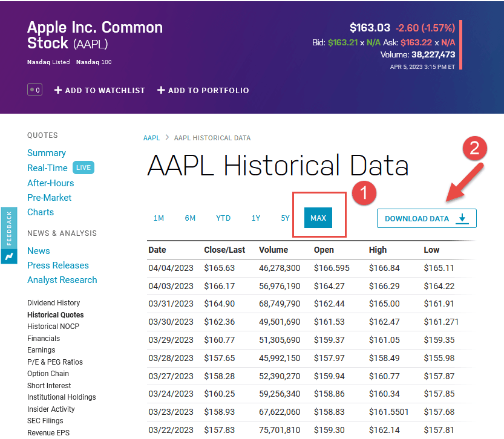Click the $160.25 close price cell
The width and height of the screenshot is (504, 439).
(x=219, y=394)
